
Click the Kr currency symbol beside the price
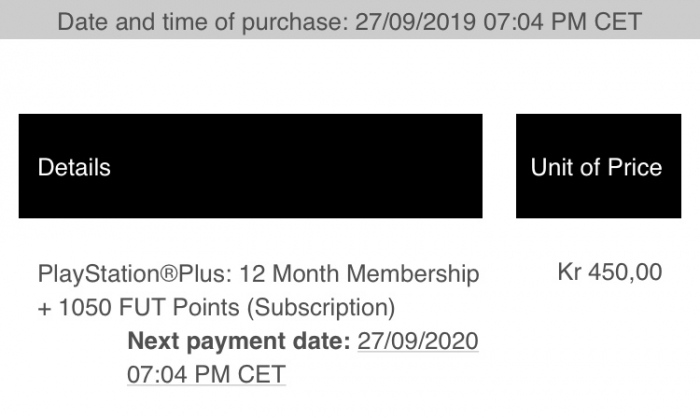pyautogui.click(x=569, y=272)
